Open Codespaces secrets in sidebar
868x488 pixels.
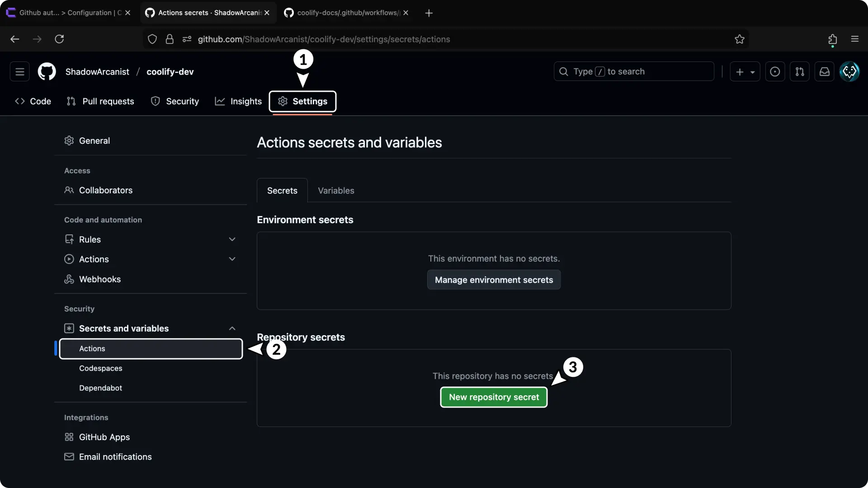(100, 368)
